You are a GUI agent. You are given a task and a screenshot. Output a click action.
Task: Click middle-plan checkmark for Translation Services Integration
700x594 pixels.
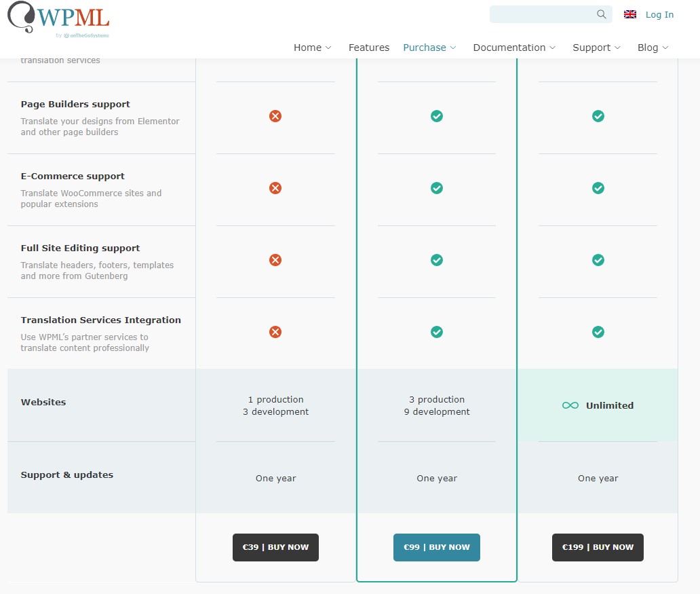(x=437, y=332)
